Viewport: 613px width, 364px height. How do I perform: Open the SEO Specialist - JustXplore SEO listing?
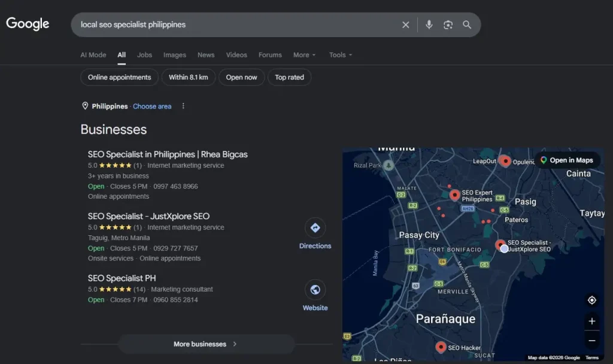point(148,216)
